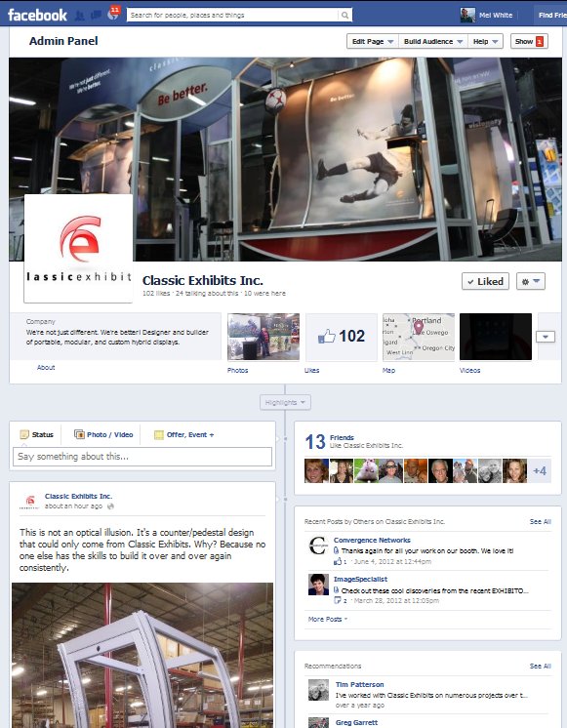Viewport: 567px width, 728px height.
Task: Open the friend requests icon
Action: tap(80, 16)
